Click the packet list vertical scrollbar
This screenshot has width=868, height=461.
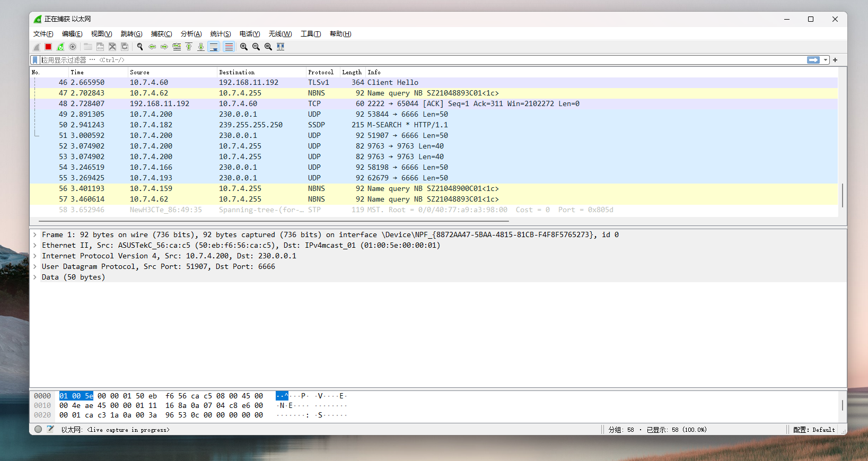coord(842,195)
